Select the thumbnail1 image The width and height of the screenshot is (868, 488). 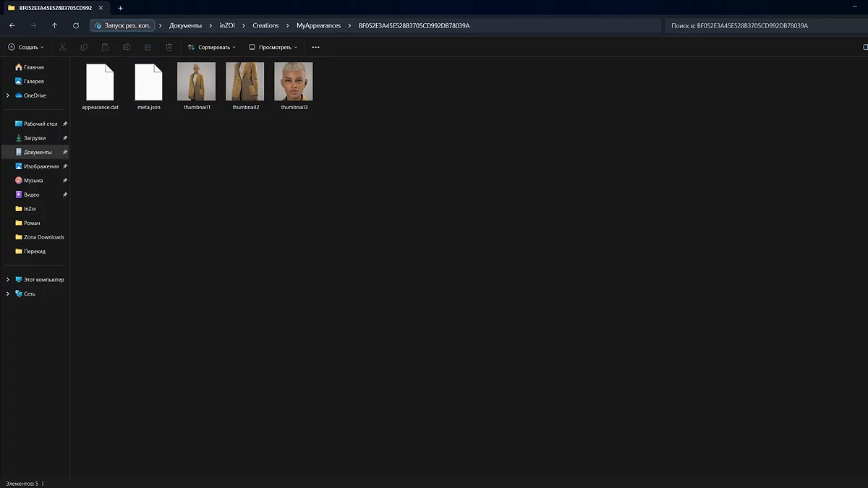pos(197,87)
